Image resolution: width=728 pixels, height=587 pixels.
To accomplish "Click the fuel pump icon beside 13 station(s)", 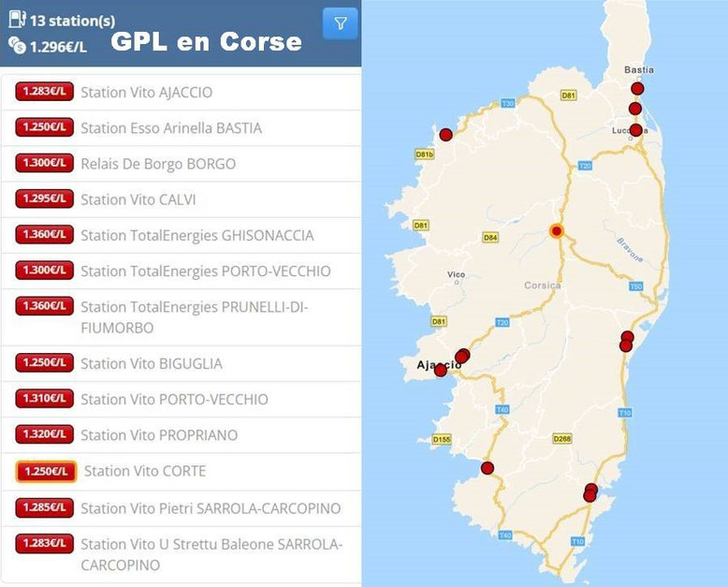I will coord(17,19).
